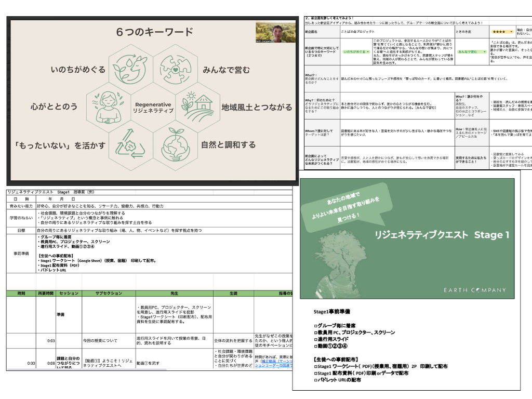
Task: Check the 教員用PC、プロジェクター、スクリーン checkbox
Action: coord(315,332)
